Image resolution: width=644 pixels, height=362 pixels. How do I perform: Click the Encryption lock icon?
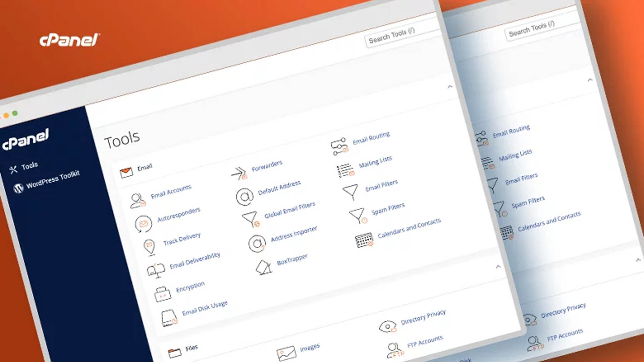[163, 294]
